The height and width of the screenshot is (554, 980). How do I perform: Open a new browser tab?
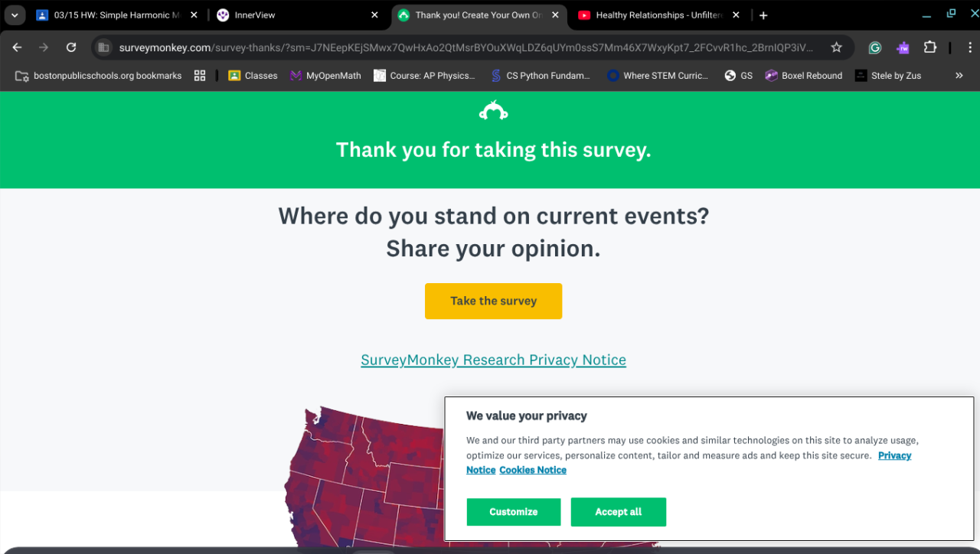763,15
